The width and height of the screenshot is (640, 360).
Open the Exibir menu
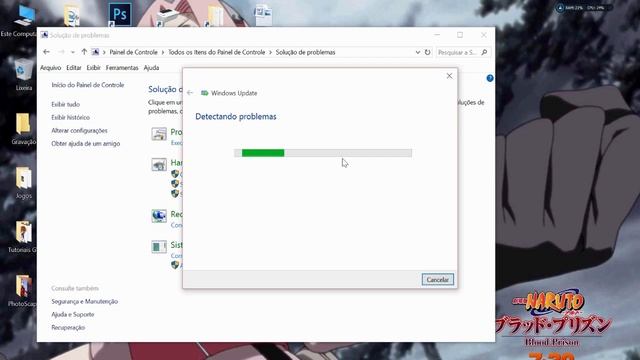[x=93, y=68]
